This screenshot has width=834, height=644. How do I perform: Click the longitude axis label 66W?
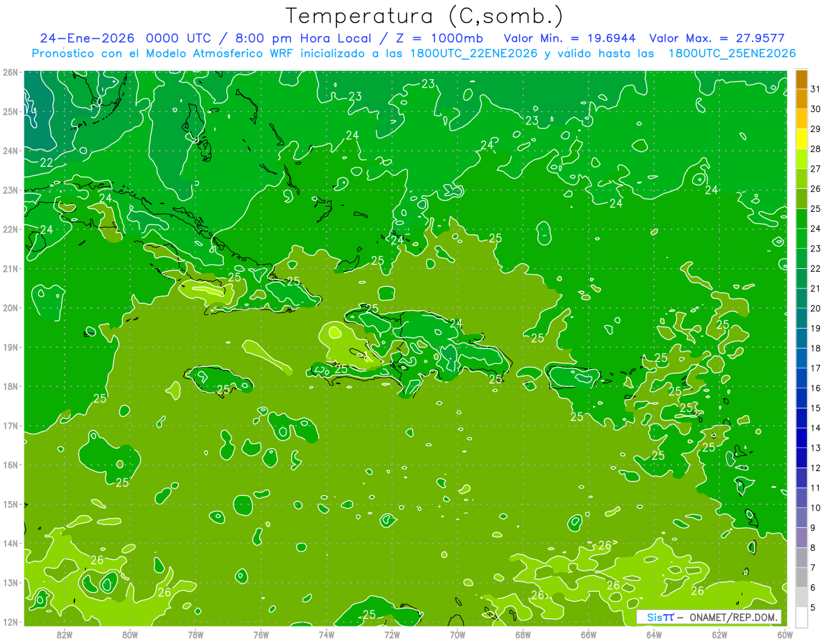tap(589, 634)
